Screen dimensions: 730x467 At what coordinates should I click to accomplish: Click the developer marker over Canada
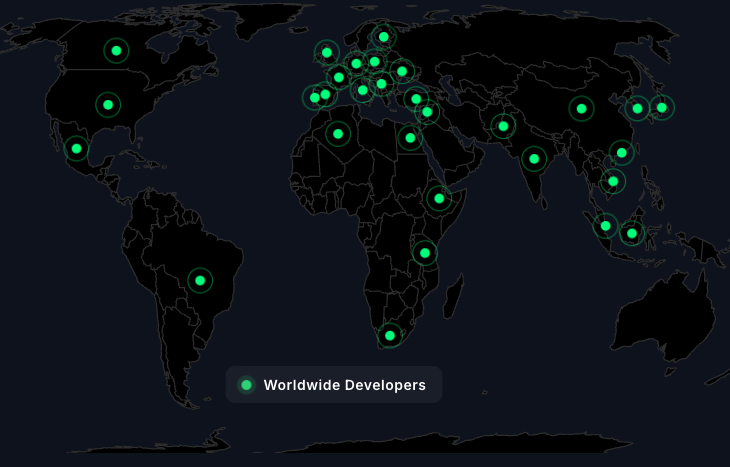pos(116,51)
